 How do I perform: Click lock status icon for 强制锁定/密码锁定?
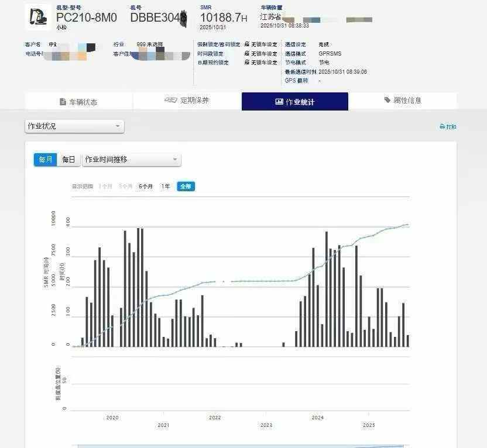pos(247,44)
